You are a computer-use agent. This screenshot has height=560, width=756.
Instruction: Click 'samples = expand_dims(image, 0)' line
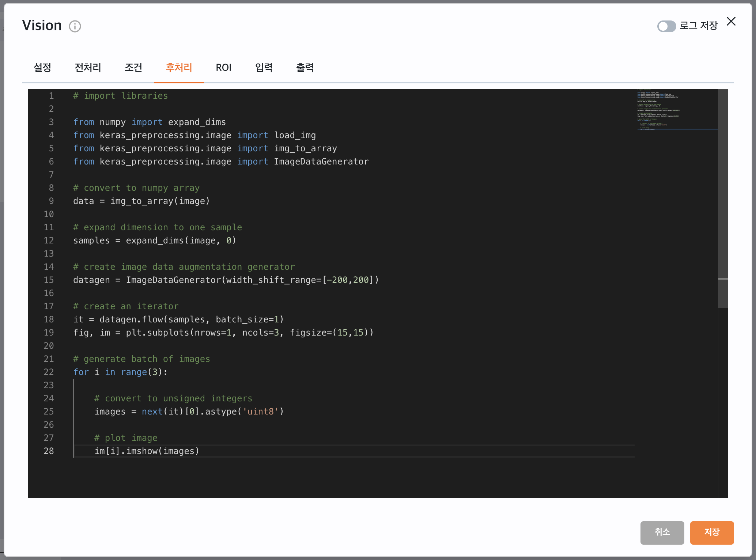coord(155,241)
